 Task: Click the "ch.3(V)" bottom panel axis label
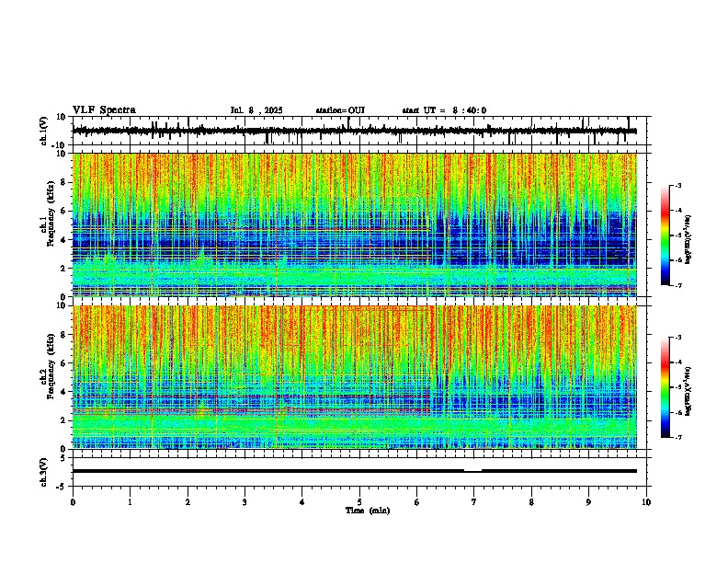click(44, 472)
